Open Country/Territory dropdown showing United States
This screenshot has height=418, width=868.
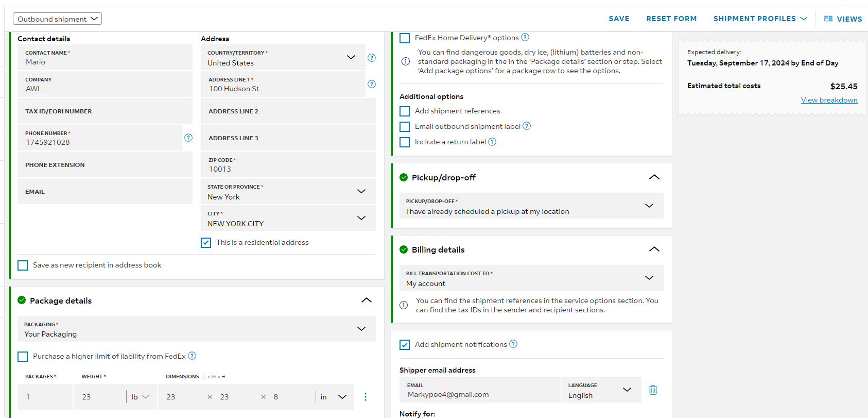(283, 57)
